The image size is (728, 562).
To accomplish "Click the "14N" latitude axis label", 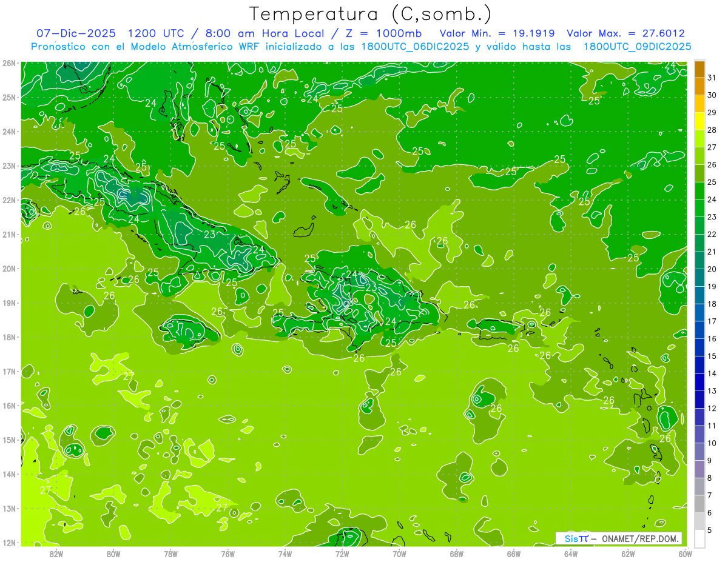I will point(9,474).
